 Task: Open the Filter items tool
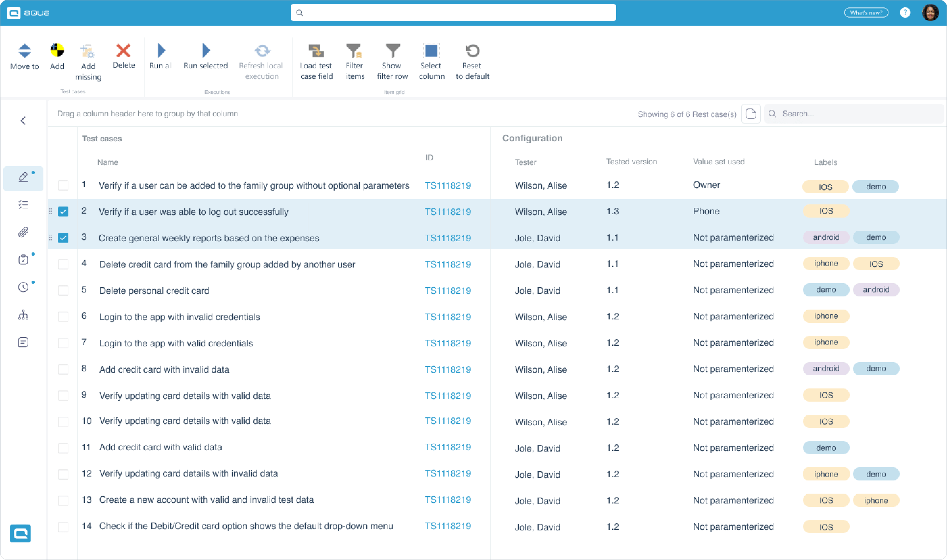354,51
